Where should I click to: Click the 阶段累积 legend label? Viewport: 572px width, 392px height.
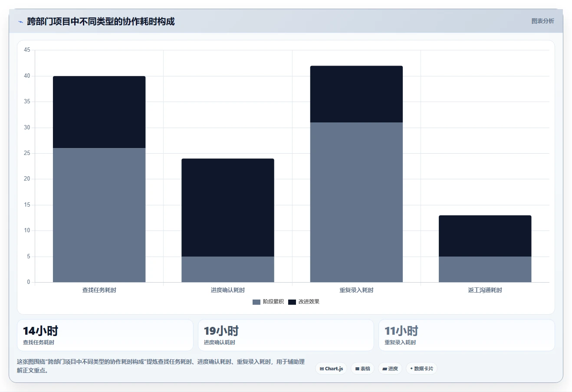tap(273, 302)
